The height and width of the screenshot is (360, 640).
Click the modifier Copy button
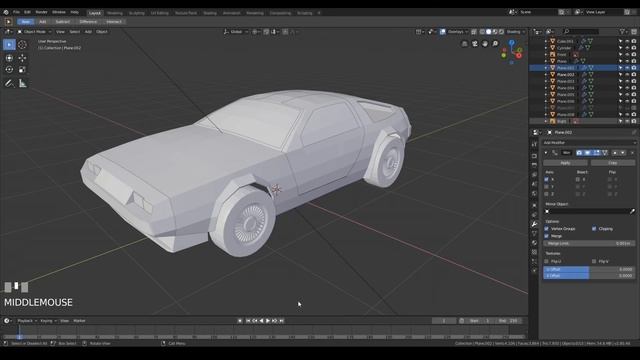point(613,163)
